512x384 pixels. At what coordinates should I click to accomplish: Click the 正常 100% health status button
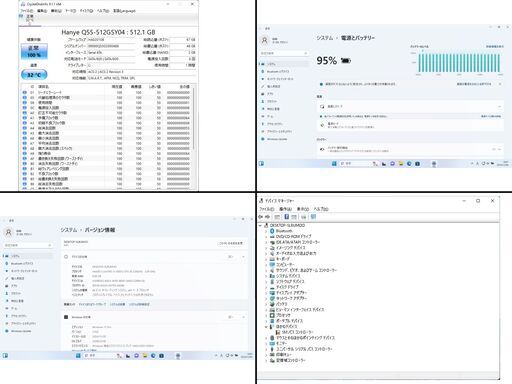pyautogui.click(x=34, y=51)
